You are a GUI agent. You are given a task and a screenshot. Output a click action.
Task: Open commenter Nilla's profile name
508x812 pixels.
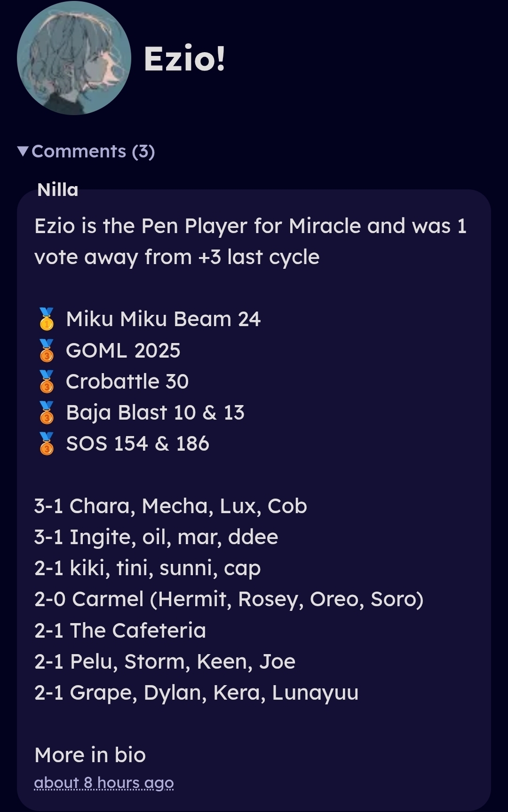coord(57,190)
